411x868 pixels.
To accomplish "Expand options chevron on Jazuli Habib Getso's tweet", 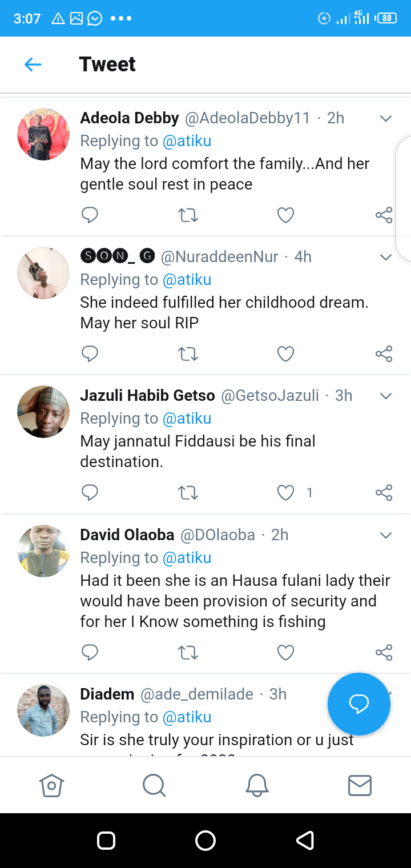I will click(x=386, y=396).
